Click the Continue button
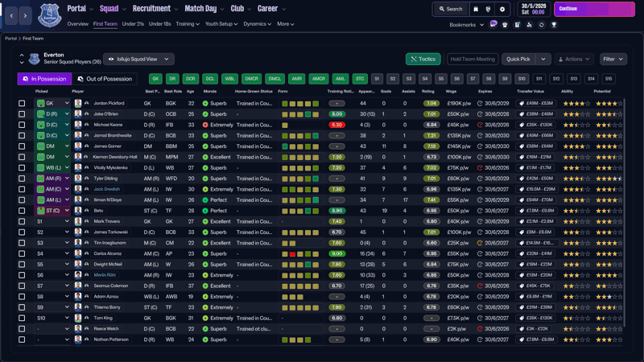 pos(594,9)
